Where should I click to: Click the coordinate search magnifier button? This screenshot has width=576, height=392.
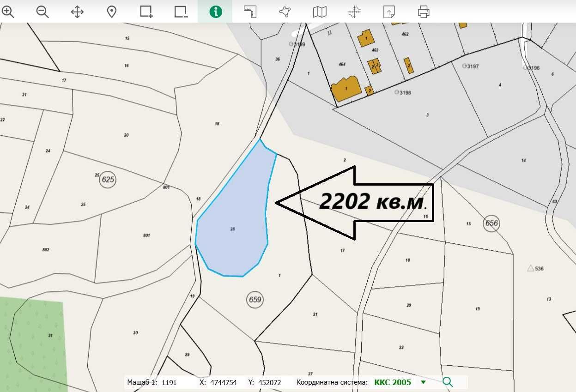447,382
